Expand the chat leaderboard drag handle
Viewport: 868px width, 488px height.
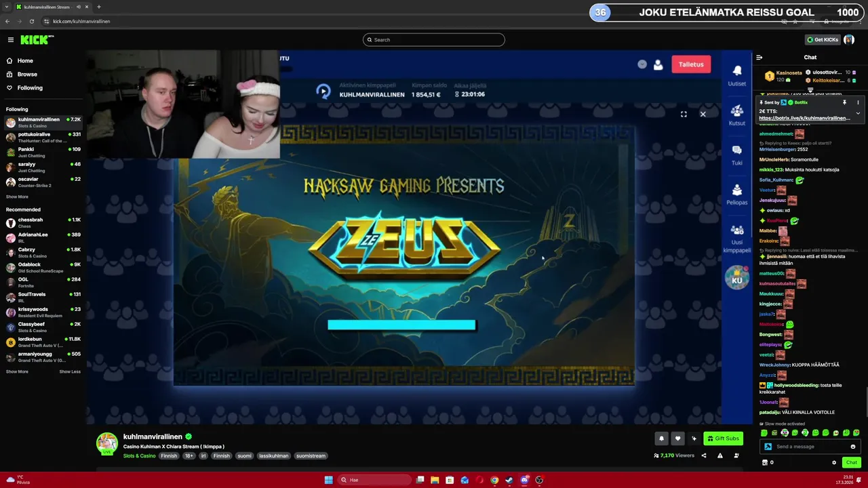click(810, 89)
